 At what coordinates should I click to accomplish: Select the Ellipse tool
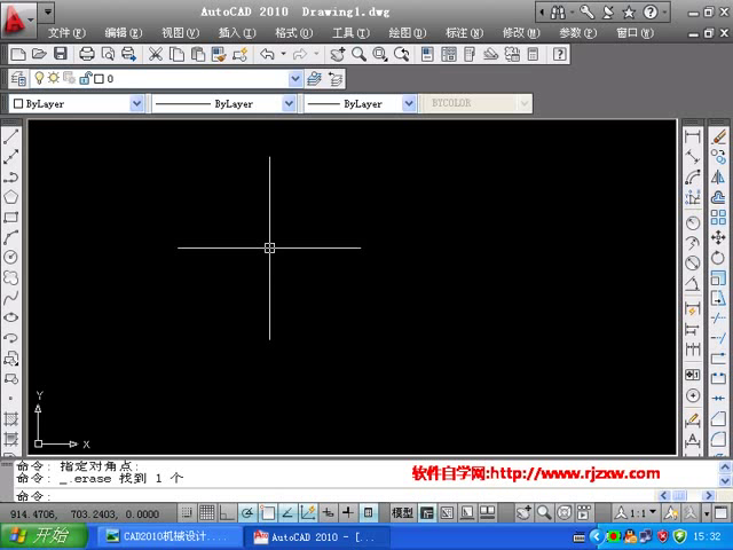tap(11, 317)
